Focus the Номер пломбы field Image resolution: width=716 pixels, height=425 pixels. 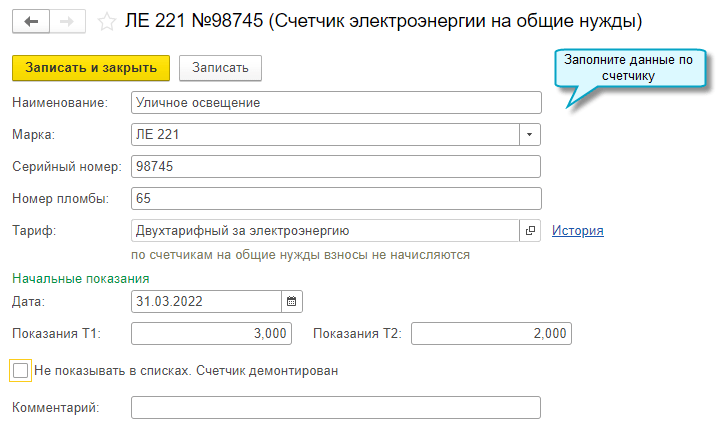[x=335, y=199]
